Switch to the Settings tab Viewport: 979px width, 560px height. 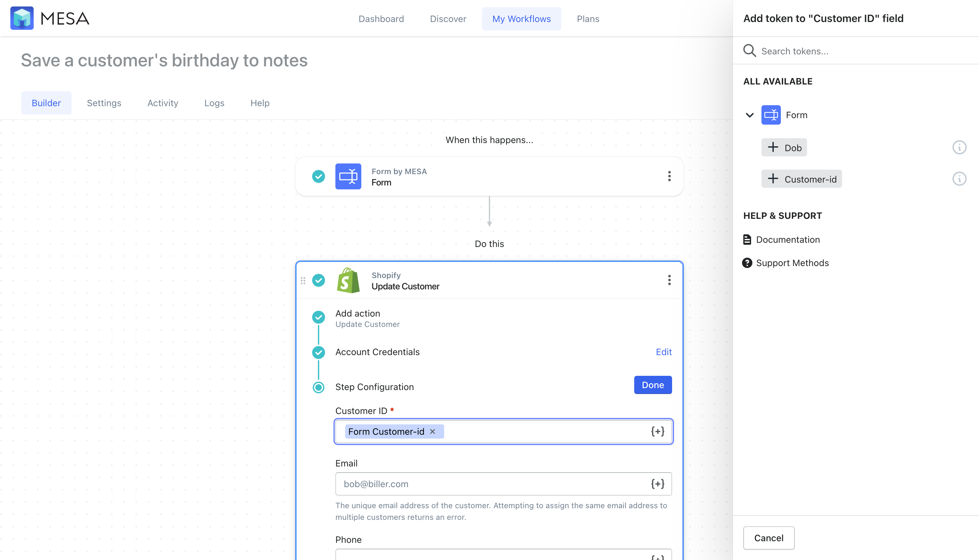tap(104, 103)
